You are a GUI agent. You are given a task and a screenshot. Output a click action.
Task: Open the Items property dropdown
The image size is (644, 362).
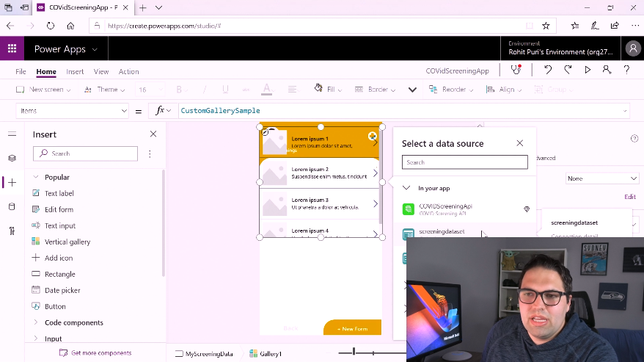coord(73,111)
